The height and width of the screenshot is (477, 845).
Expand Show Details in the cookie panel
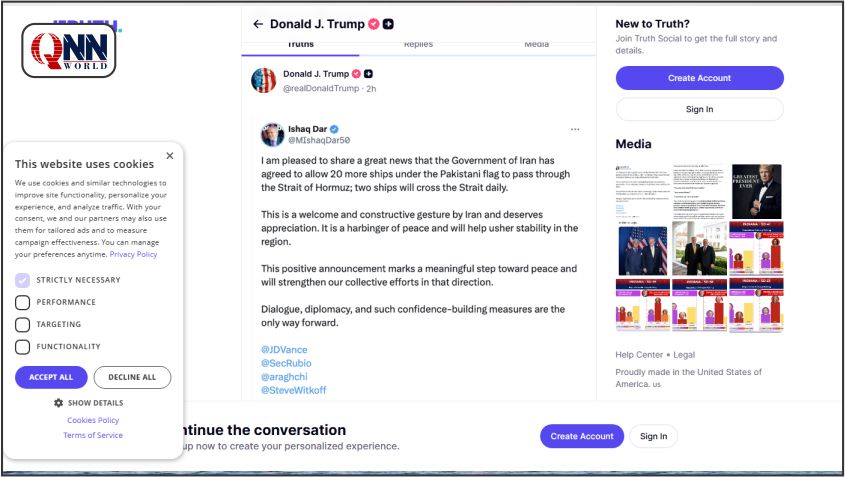96,403
